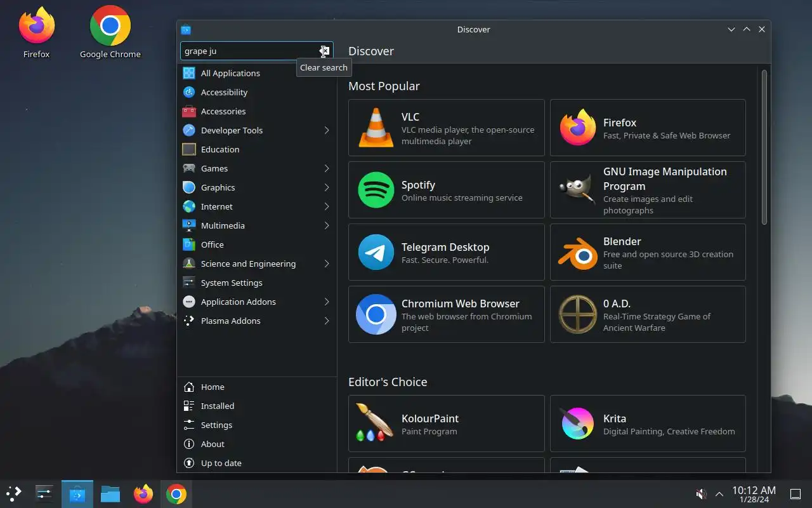Select the Accessories toolbox icon
The width and height of the screenshot is (812, 508).
[x=189, y=111]
